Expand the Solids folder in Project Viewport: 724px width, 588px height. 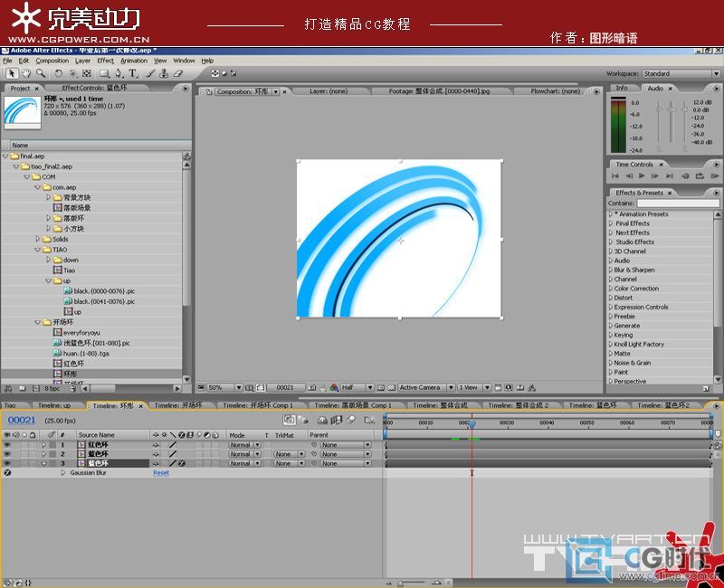click(x=38, y=239)
